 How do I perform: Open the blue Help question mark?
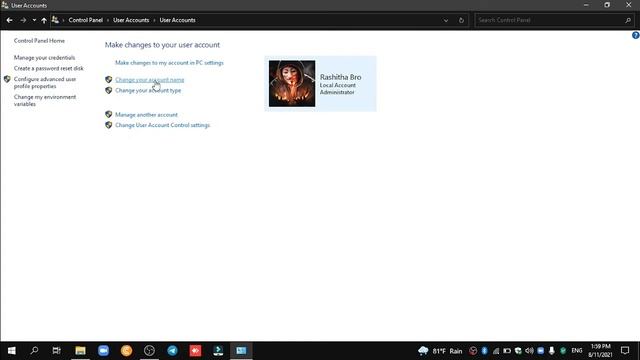coord(636,36)
